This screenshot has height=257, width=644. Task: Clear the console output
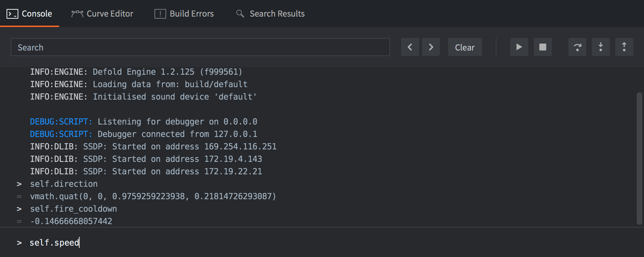(465, 47)
